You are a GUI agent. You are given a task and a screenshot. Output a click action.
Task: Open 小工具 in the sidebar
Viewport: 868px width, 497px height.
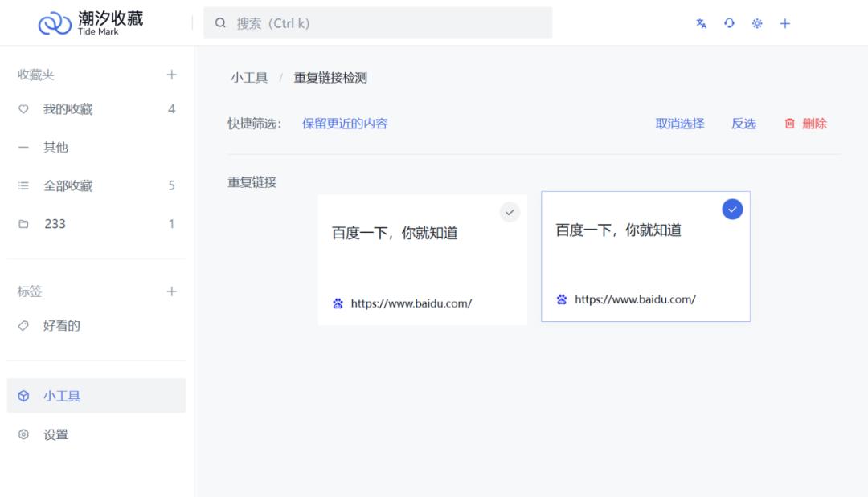[96, 396]
